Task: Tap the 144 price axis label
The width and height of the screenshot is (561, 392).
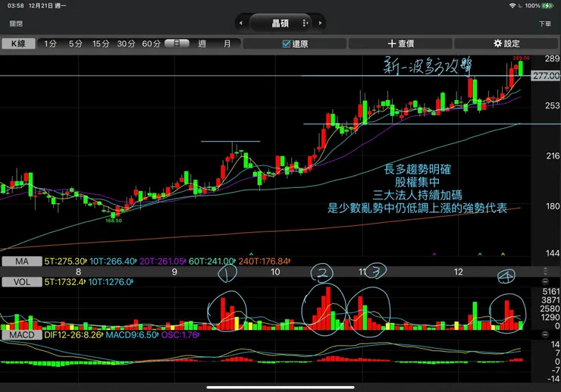Action: coord(552,253)
